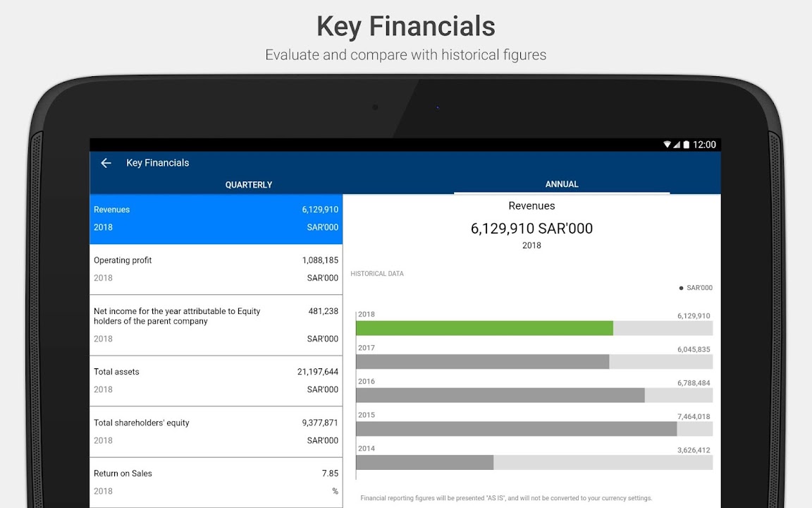The width and height of the screenshot is (812, 508).
Task: Click the 2016 revenue bar
Action: (500, 395)
